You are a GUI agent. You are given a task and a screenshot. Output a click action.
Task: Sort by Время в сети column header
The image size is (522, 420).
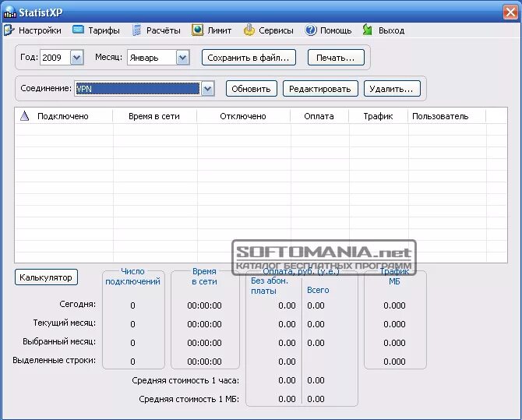[x=154, y=116]
